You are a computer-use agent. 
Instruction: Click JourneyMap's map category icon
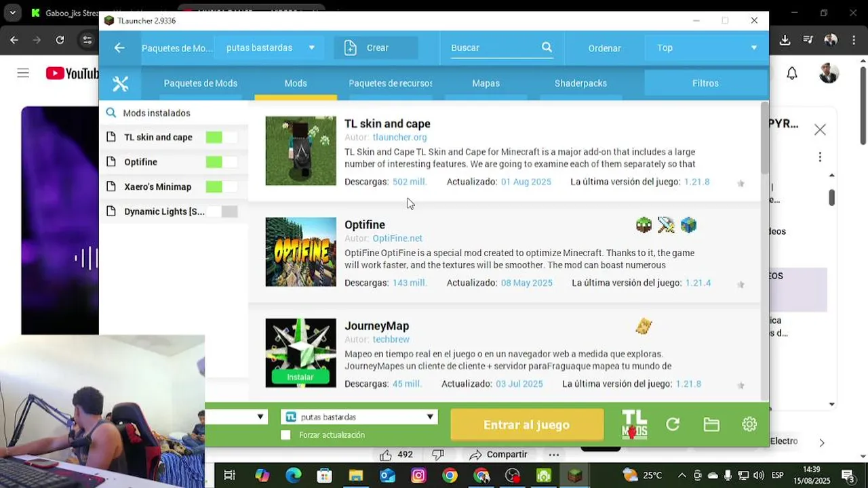[x=644, y=327]
